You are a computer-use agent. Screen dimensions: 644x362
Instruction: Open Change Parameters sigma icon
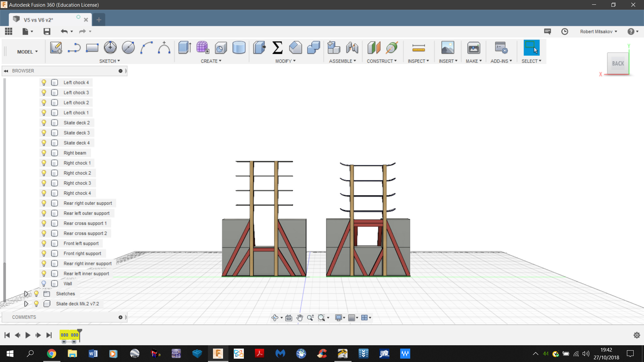click(x=277, y=48)
